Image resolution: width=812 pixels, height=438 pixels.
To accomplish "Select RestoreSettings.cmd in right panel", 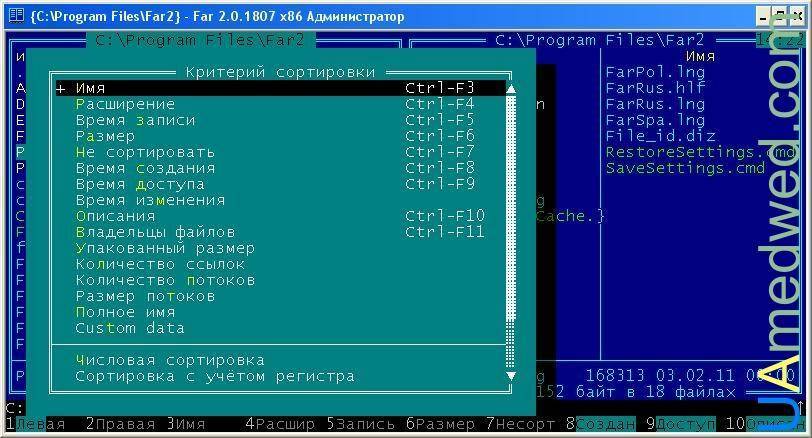I will (x=701, y=152).
